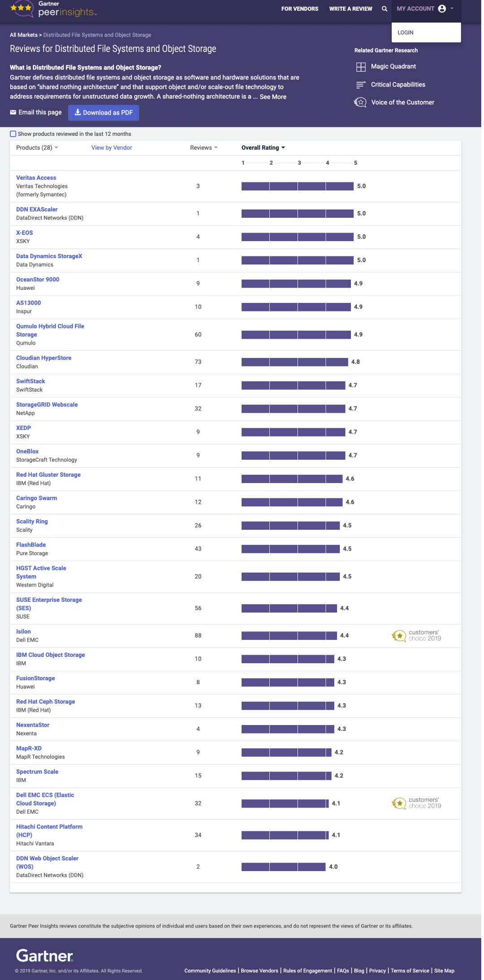This screenshot has height=980, width=484.
Task: Click the Voice of the Customer icon
Action: pyautogui.click(x=360, y=103)
